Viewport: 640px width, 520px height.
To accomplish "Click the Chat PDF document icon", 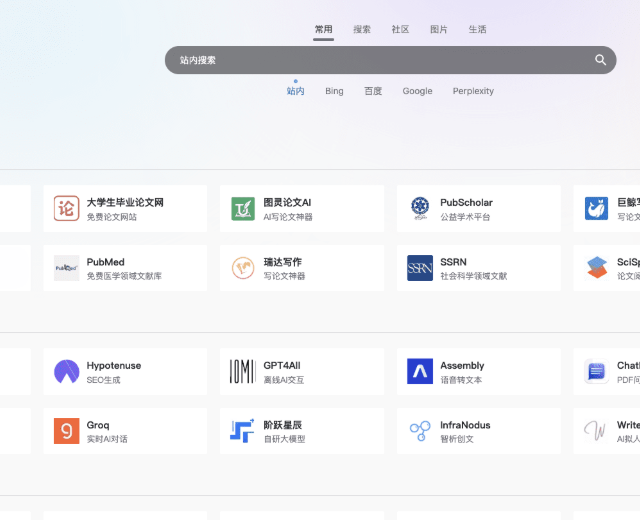I will 596,371.
